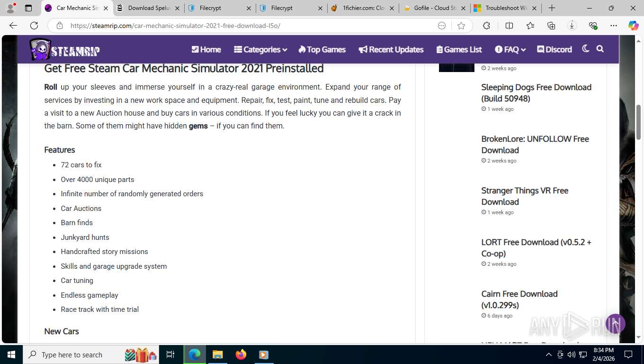Open Games List page

coord(459,49)
